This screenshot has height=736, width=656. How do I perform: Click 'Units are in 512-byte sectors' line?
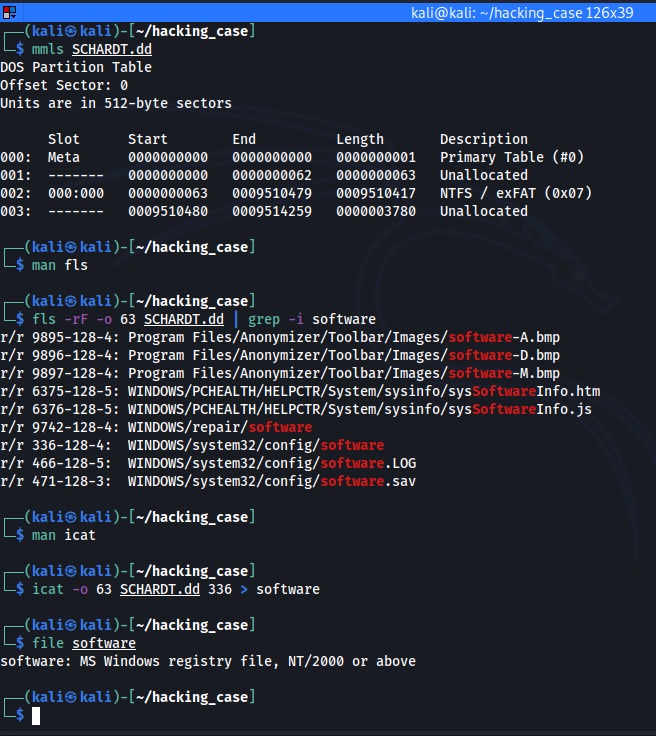pos(116,103)
